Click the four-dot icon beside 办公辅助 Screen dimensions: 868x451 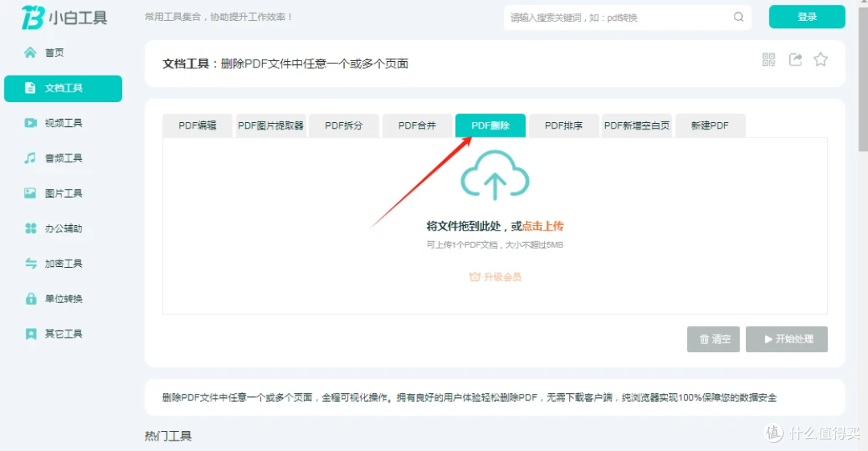pos(31,228)
